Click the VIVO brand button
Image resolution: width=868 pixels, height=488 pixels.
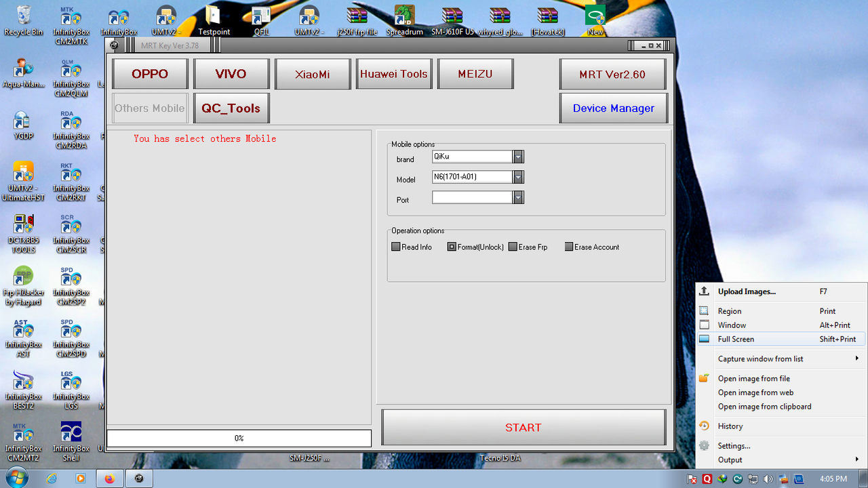[231, 74]
